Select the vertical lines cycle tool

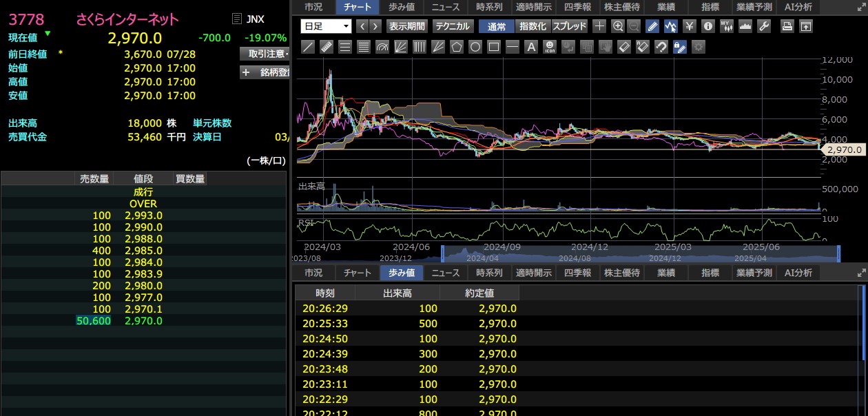[x=420, y=47]
